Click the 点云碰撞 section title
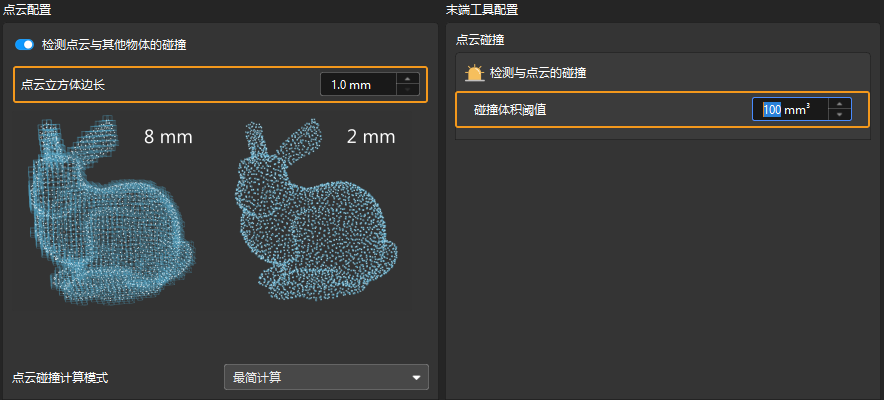The image size is (884, 400). coord(479,39)
